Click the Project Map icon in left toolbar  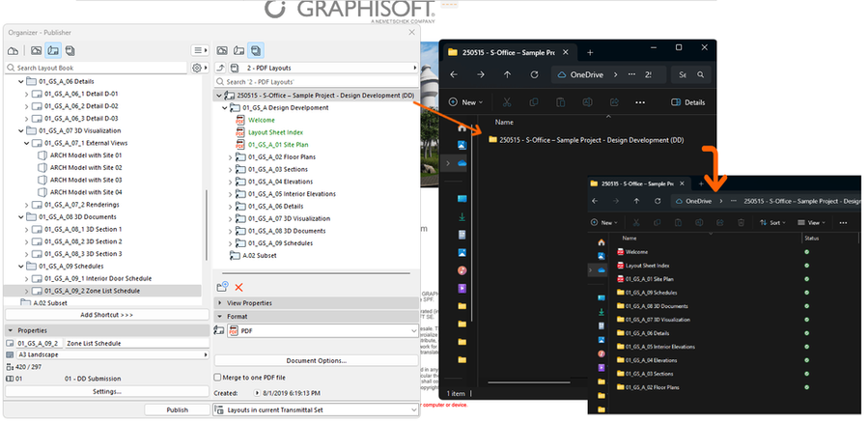pos(14,50)
